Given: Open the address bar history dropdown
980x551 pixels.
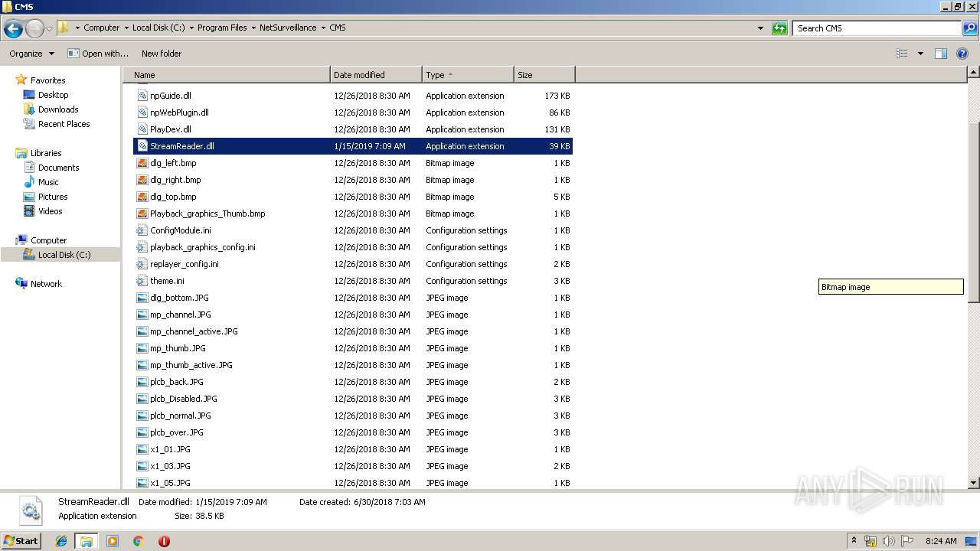Looking at the screenshot, I should point(760,28).
